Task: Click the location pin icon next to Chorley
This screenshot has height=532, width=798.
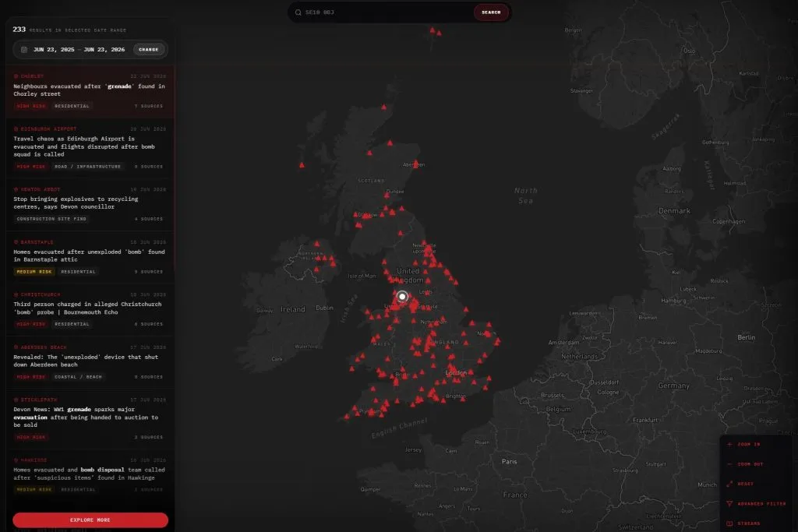Action: (16, 76)
